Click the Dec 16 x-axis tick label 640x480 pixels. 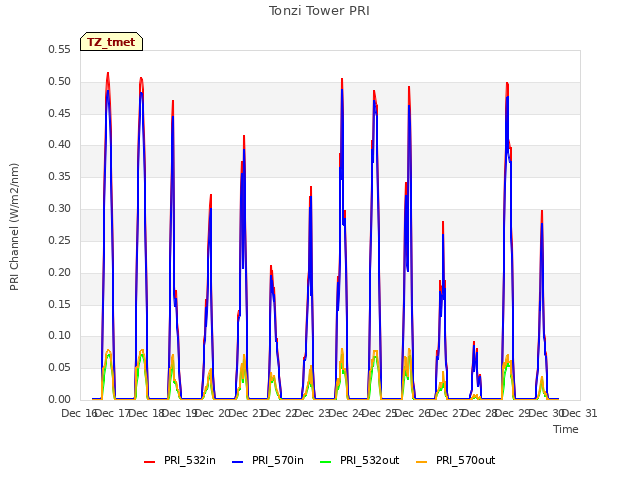79,413
